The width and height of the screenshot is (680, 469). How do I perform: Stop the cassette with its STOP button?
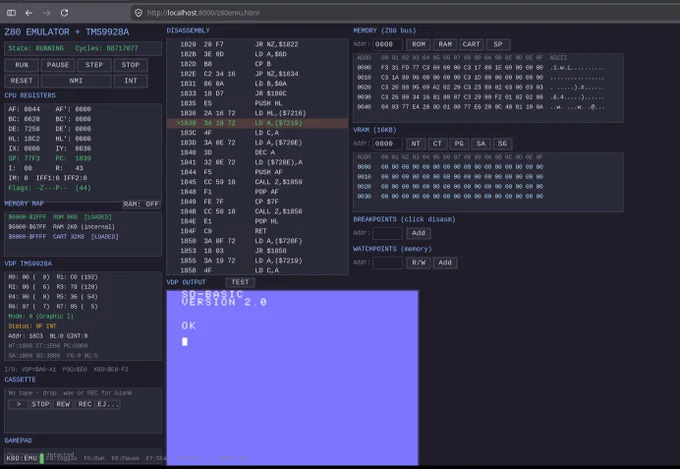point(40,404)
